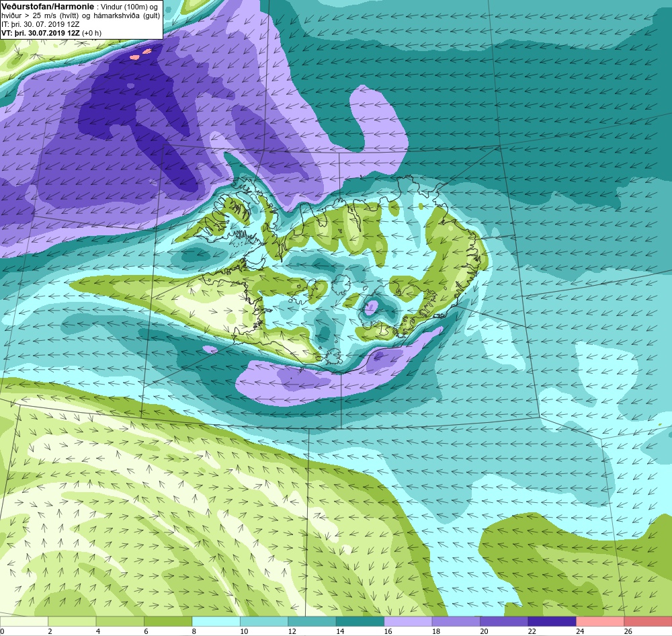This screenshot has height=636, width=672.
Task: Choose the dark indigo swatch between 22 and 24
Action: pyautogui.click(x=552, y=621)
